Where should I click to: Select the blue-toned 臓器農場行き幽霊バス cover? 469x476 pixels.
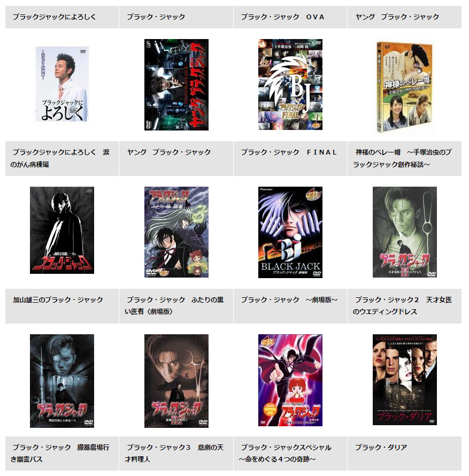[x=62, y=381]
